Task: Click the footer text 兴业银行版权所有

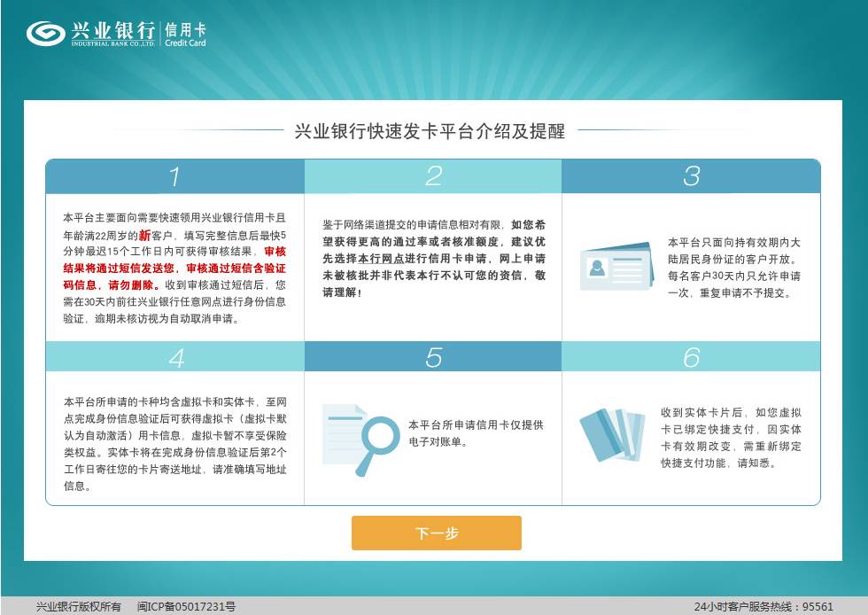Action: coord(78,607)
